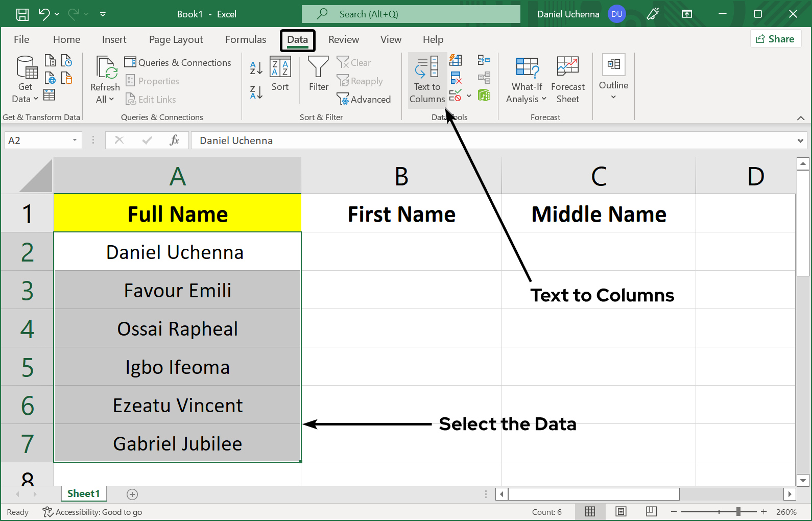Switch to Page Break Preview view

(651, 512)
